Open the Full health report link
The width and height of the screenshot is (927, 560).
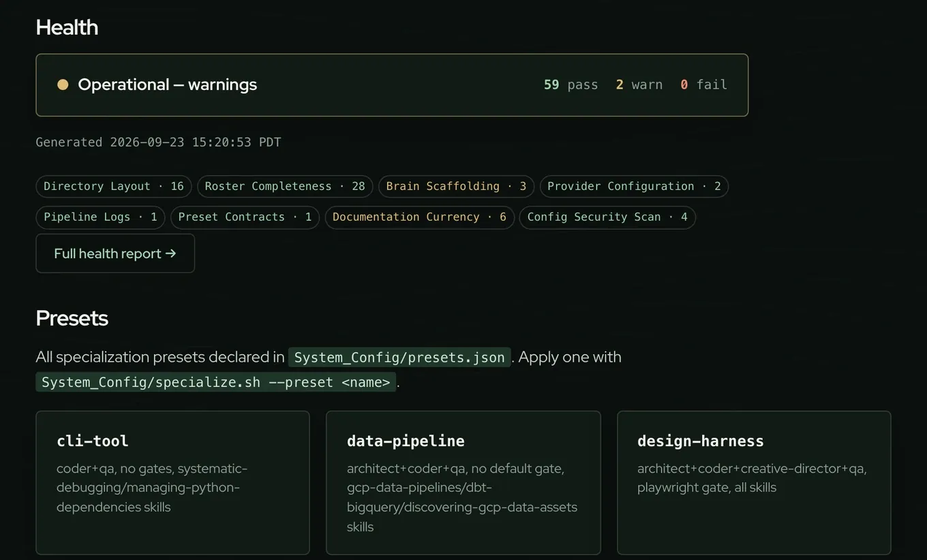[x=115, y=253]
